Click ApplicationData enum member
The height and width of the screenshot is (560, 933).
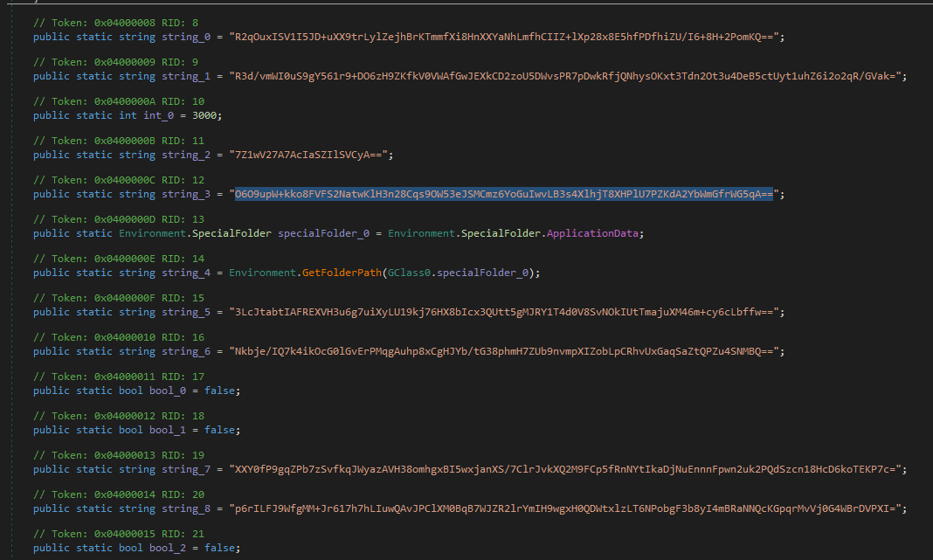[x=592, y=233]
